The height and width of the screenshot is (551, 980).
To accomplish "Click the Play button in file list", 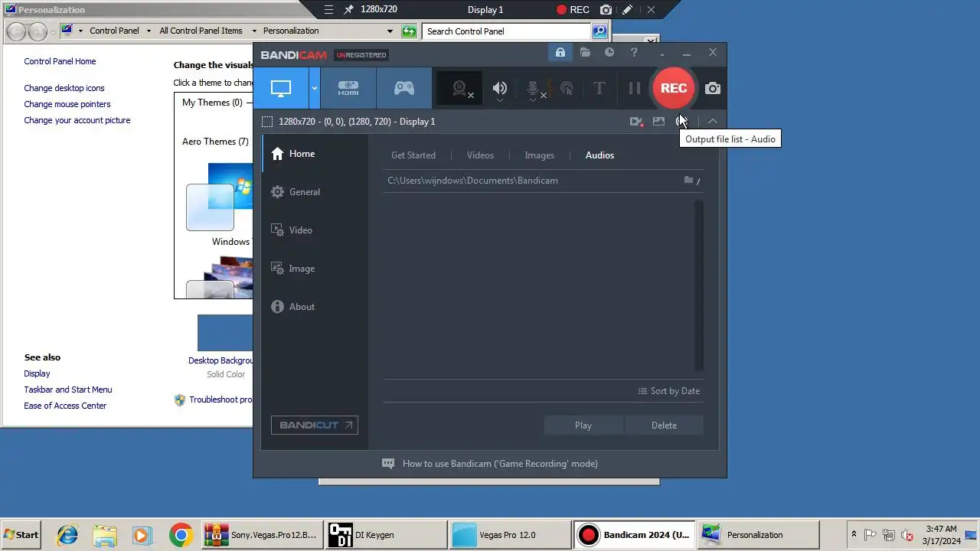I will click(583, 425).
